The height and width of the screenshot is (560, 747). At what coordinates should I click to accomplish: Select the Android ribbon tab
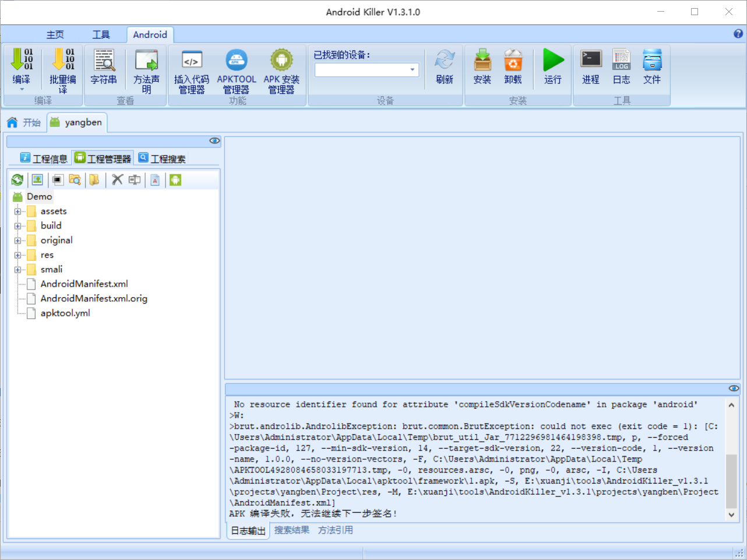coord(150,34)
